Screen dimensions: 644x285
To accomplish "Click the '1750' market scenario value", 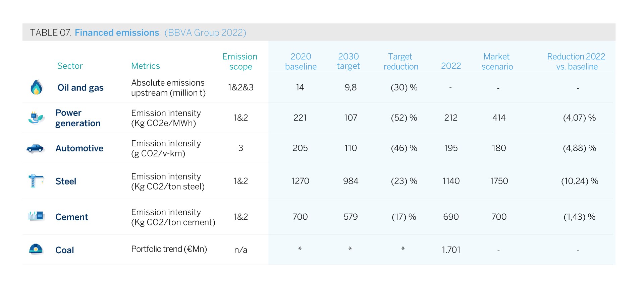I will point(499,181).
